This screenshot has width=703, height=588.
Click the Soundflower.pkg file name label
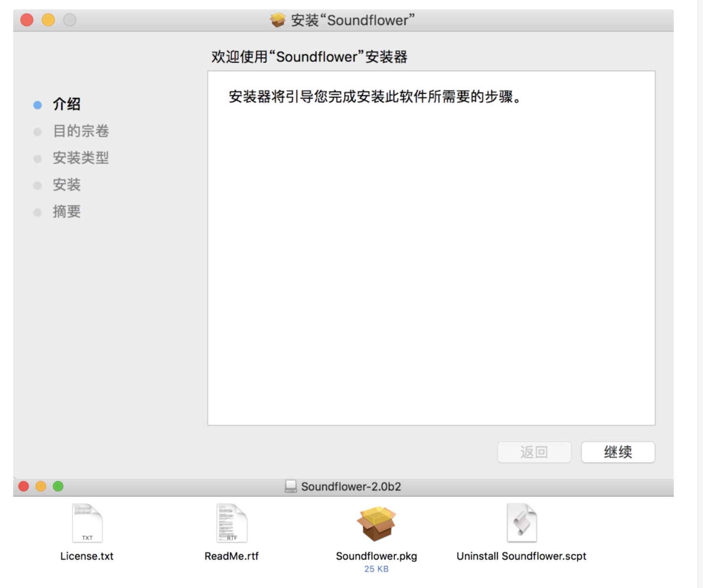pos(377,556)
